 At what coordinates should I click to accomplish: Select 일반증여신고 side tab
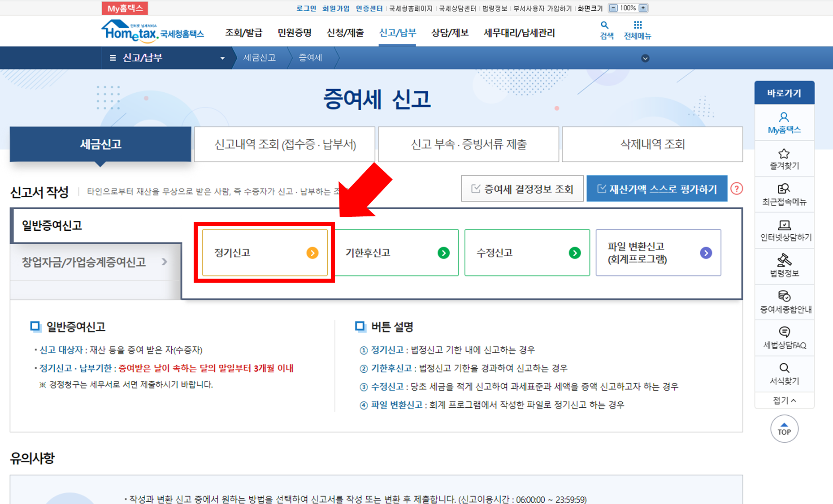(x=96, y=225)
